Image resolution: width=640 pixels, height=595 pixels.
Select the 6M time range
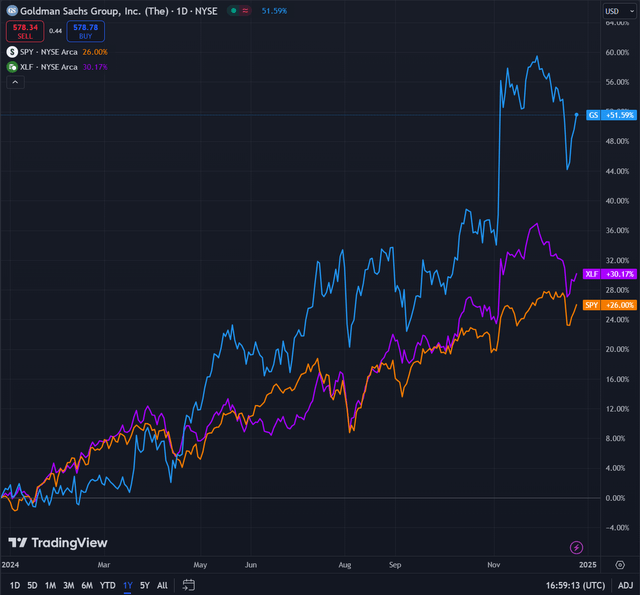point(87,586)
